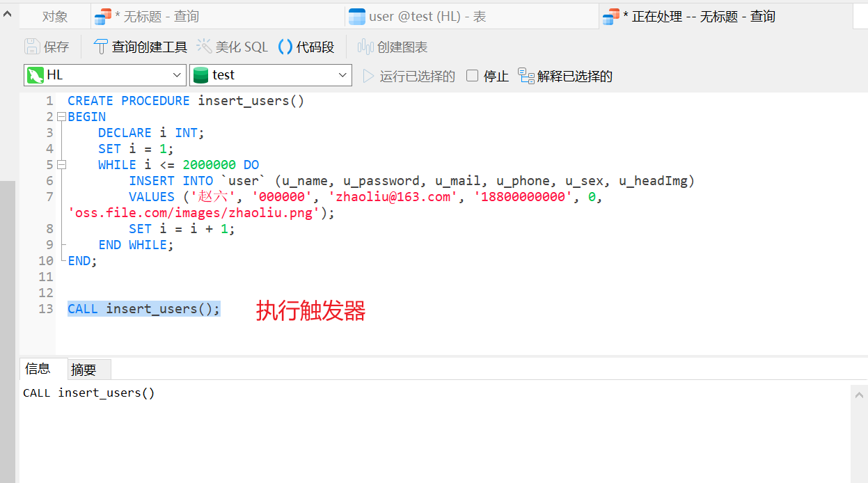This screenshot has width=868, height=483.
Task: Collapse the BEGIN block fold marker
Action: click(61, 117)
